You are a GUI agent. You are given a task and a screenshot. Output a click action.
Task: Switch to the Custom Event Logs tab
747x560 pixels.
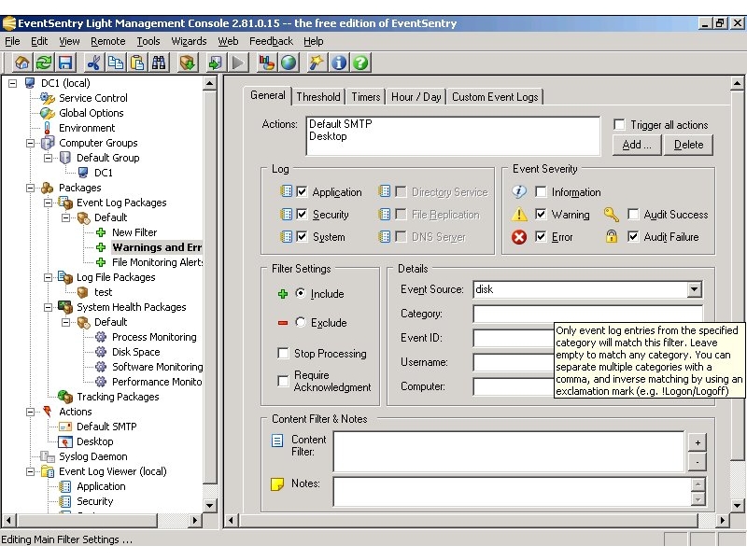495,97
